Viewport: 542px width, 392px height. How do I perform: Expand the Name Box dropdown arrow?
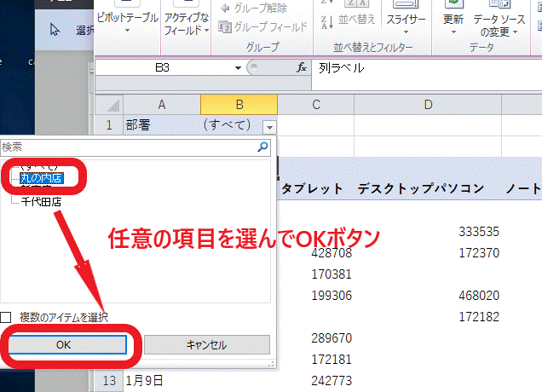(x=238, y=67)
